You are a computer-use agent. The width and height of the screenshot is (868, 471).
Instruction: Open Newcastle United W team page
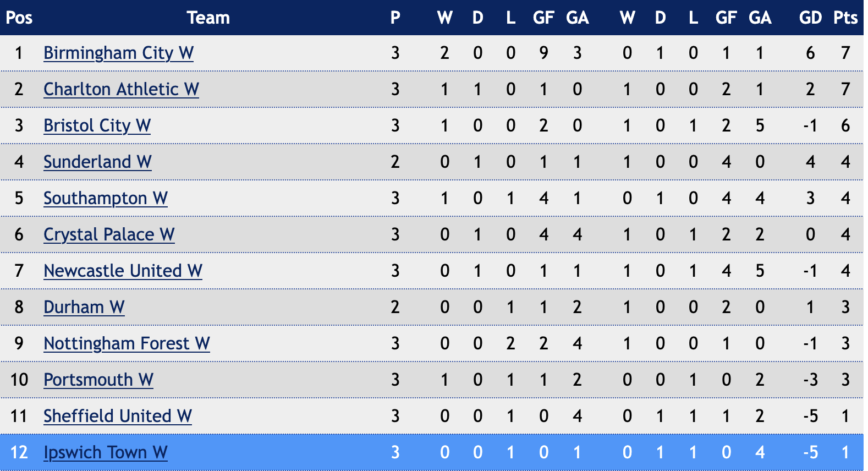[123, 271]
